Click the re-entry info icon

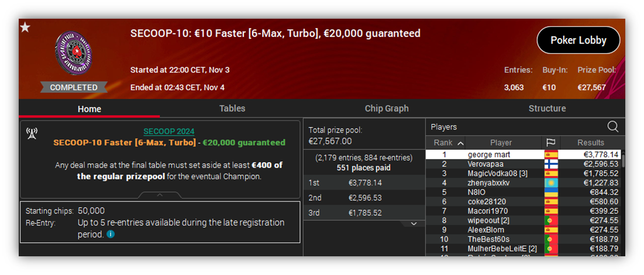111,234
